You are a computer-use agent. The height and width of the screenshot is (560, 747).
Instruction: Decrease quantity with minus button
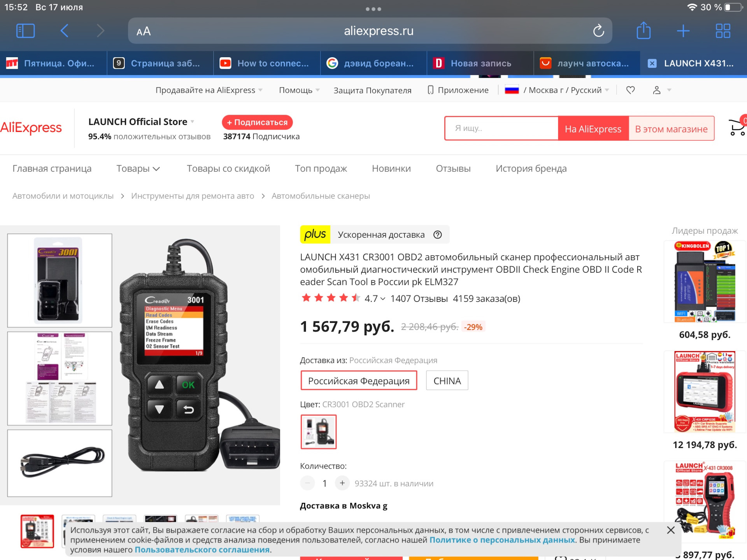(307, 483)
